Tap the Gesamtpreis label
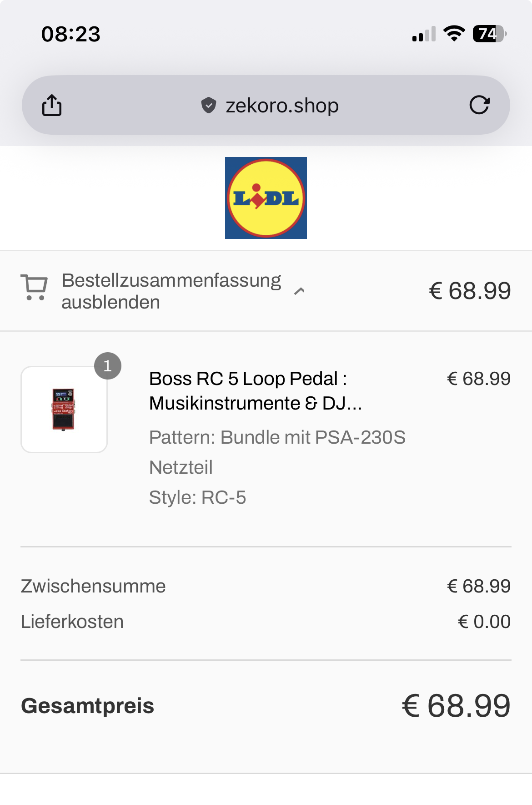The height and width of the screenshot is (805, 532). [x=88, y=706]
